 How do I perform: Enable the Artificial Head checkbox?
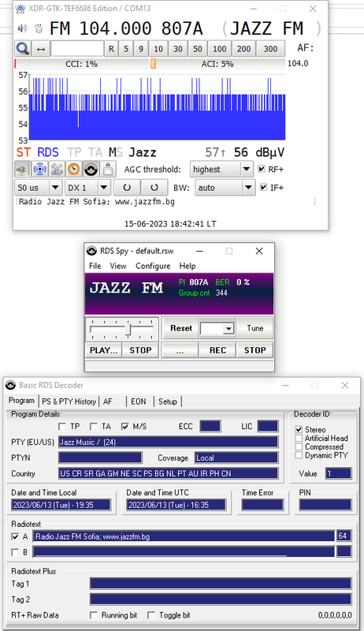(299, 438)
